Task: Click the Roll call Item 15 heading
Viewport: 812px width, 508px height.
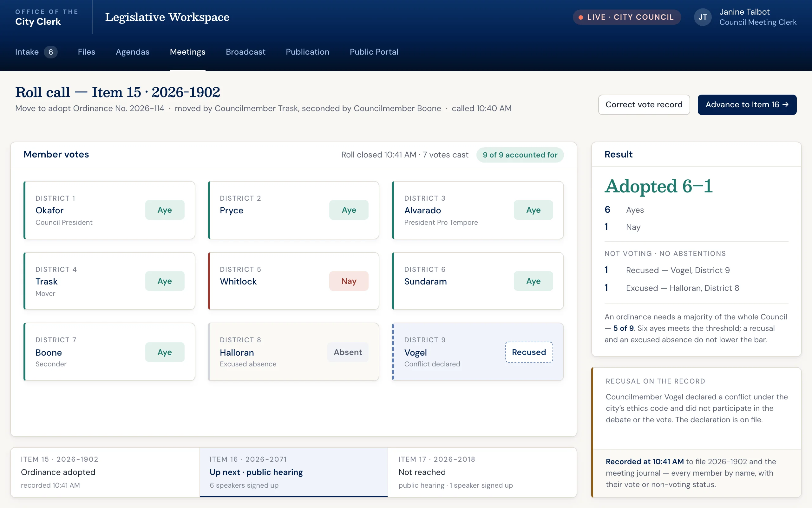Action: (118, 92)
